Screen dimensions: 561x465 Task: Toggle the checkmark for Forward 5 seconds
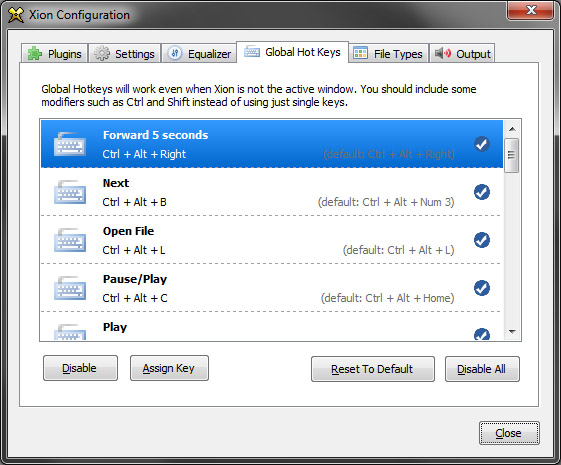tap(482, 144)
